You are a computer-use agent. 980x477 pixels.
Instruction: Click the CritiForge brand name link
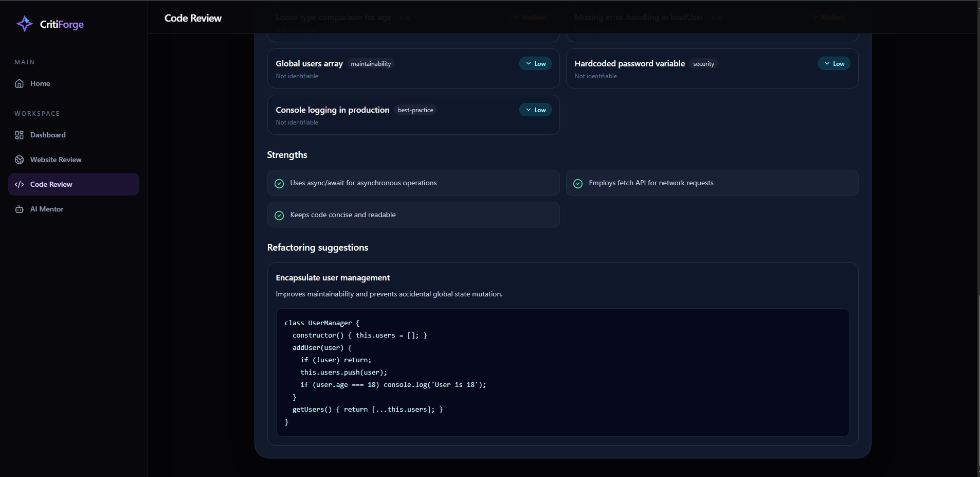62,24
